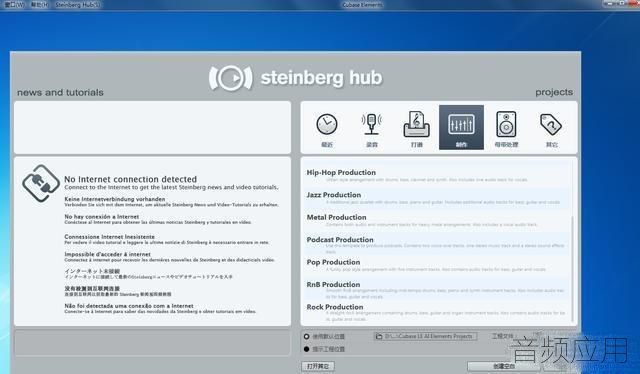
Task: Click the unplugged internet connection icon
Action: (41, 183)
